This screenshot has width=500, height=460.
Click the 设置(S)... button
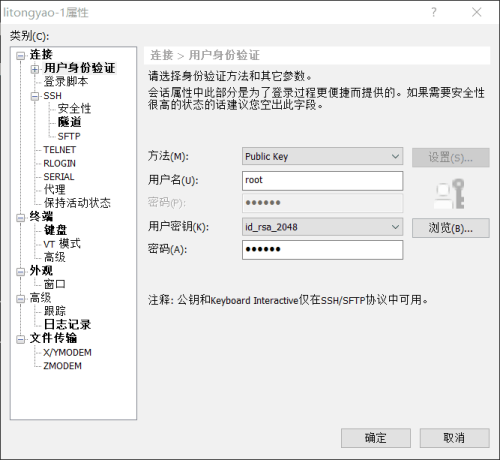click(451, 157)
